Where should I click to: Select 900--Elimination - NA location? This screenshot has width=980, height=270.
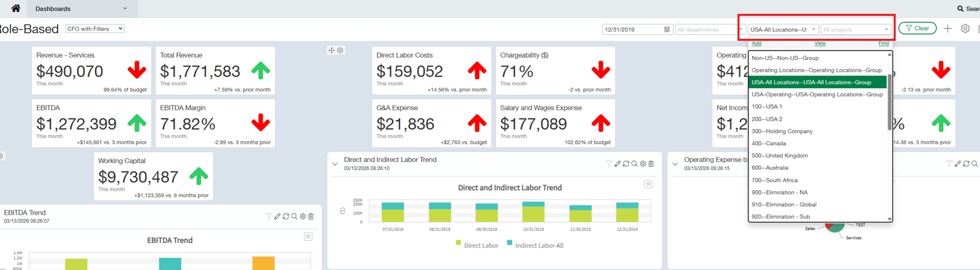(x=818, y=192)
